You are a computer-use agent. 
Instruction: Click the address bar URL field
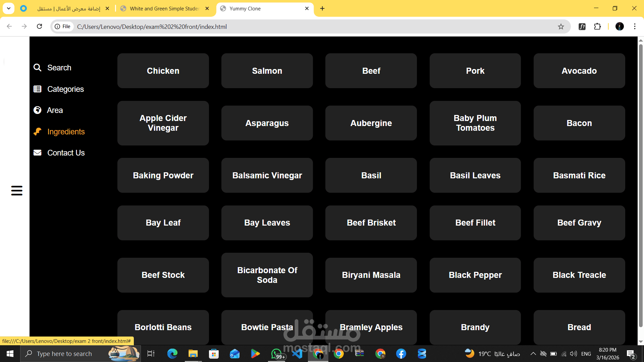click(x=312, y=26)
